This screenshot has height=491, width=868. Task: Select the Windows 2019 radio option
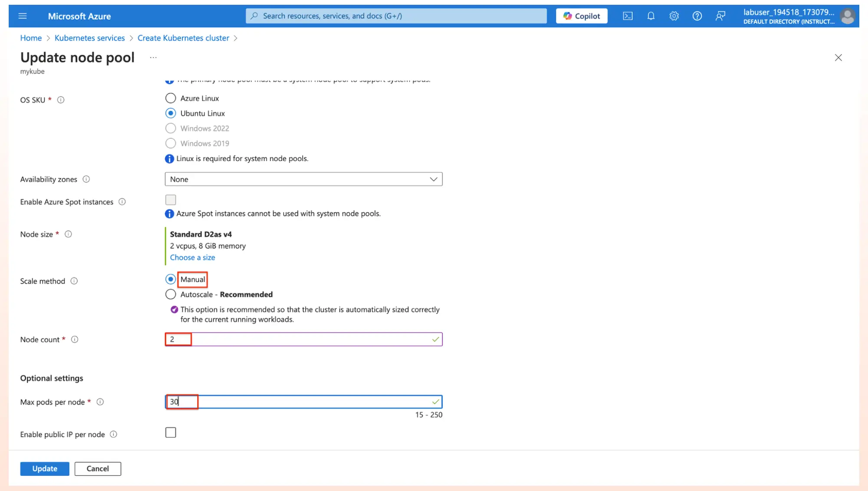171,143
